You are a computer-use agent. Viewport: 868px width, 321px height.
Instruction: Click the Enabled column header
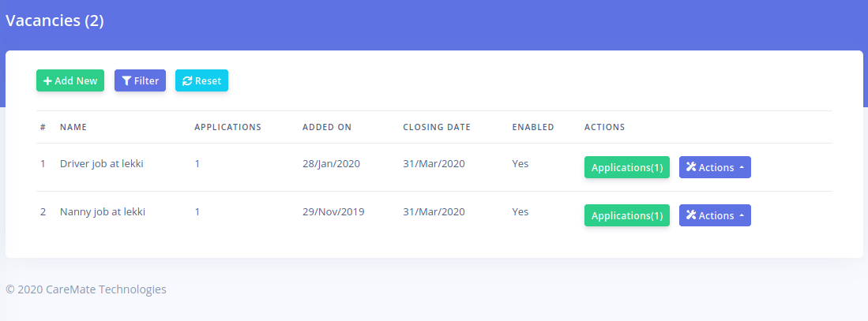point(533,127)
